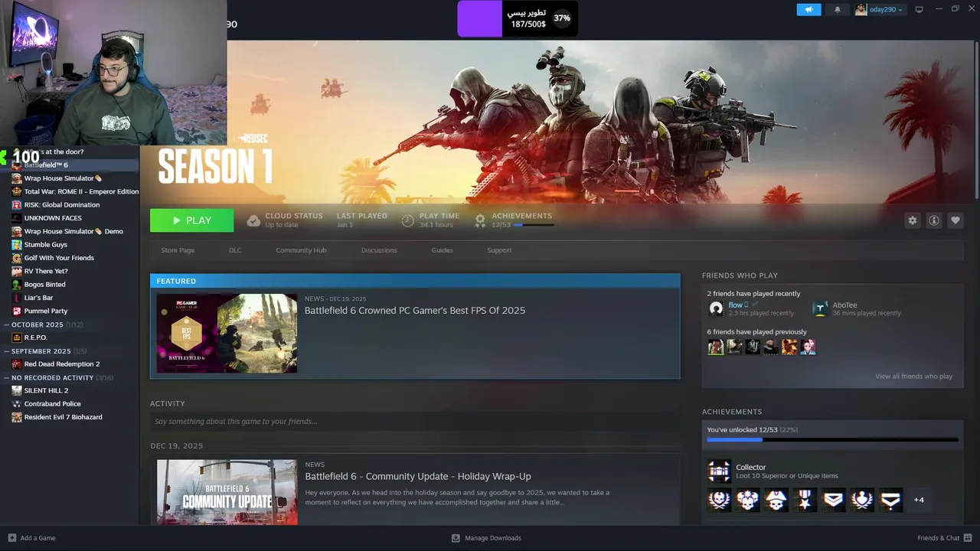Open Manage Downloads
Screen dimensions: 980x551
(486, 538)
